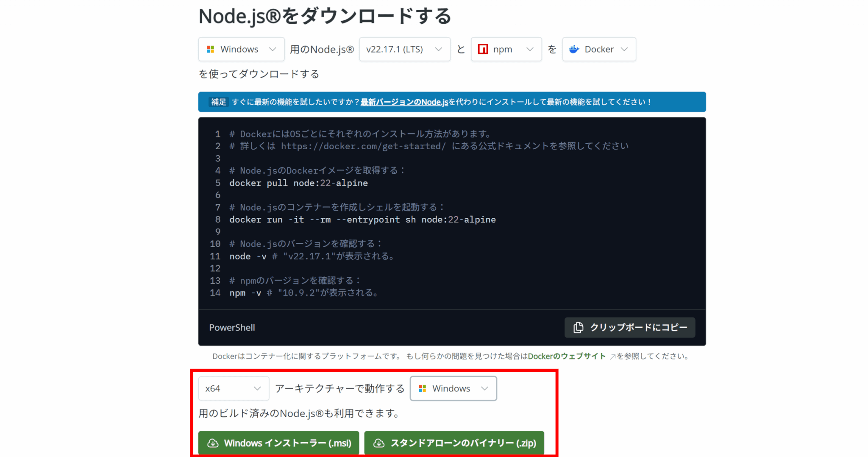
Task: Click the npm -v code line
Action: point(304,293)
